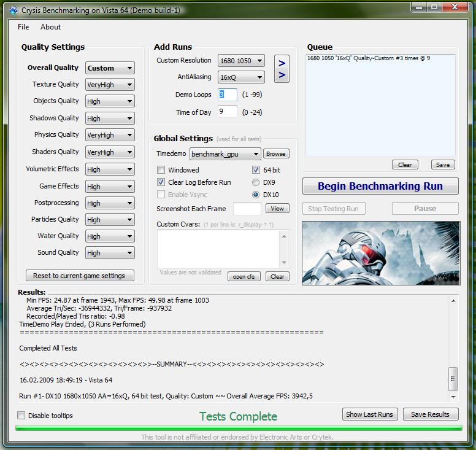Click the Crysis nanosuit image
Viewport: 476px width, 450px height.
(x=381, y=253)
